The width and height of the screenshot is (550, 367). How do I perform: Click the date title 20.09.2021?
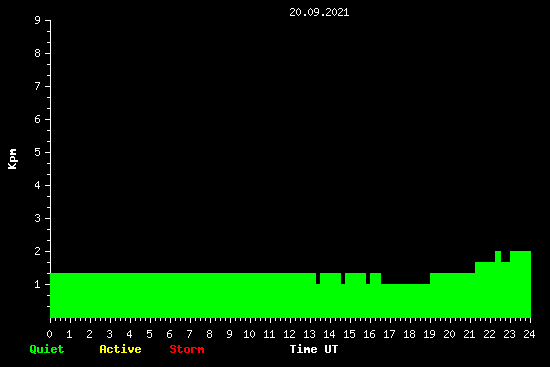coord(319,12)
